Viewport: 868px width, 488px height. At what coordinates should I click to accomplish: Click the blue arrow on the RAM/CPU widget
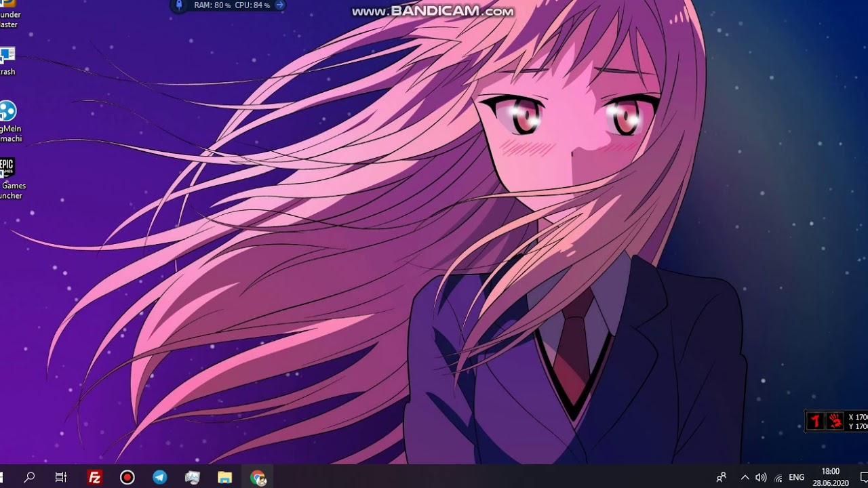click(279, 5)
